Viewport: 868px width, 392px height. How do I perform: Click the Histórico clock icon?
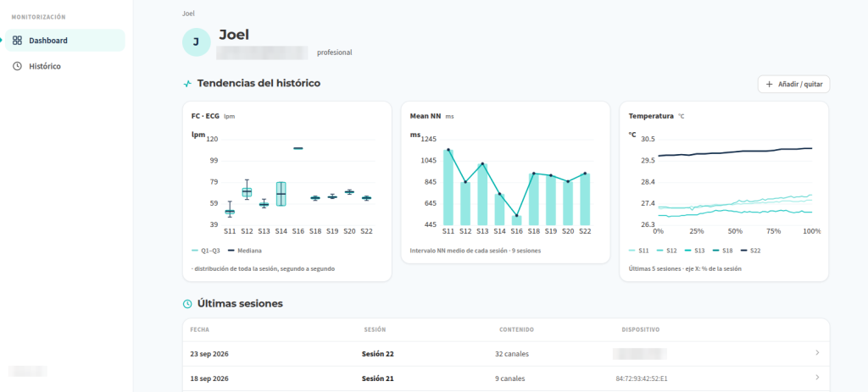[x=17, y=66]
